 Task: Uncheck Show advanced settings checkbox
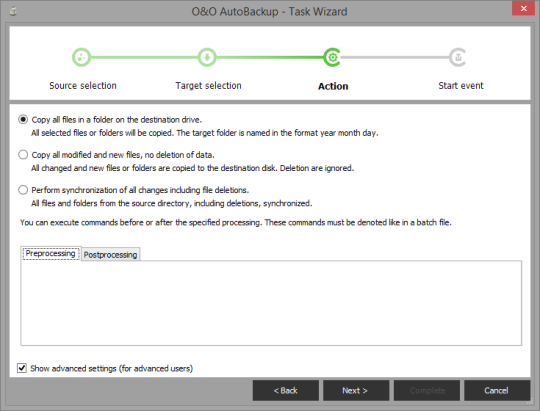[x=22, y=368]
